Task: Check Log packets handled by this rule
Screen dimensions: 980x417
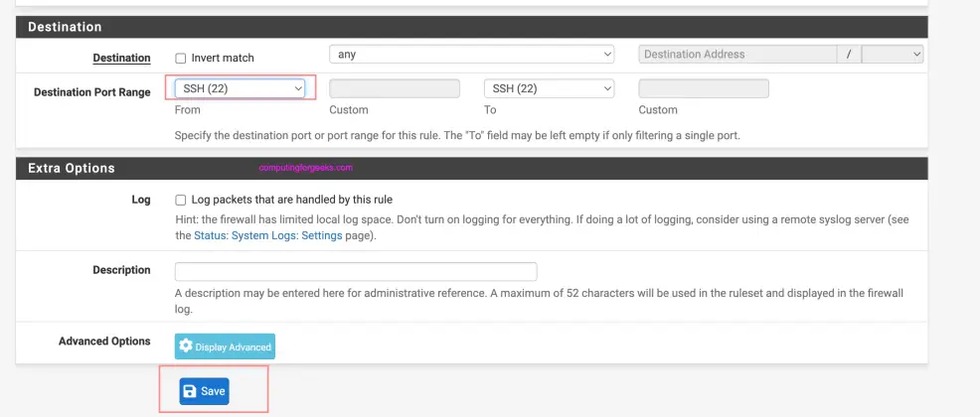Action: pos(181,201)
